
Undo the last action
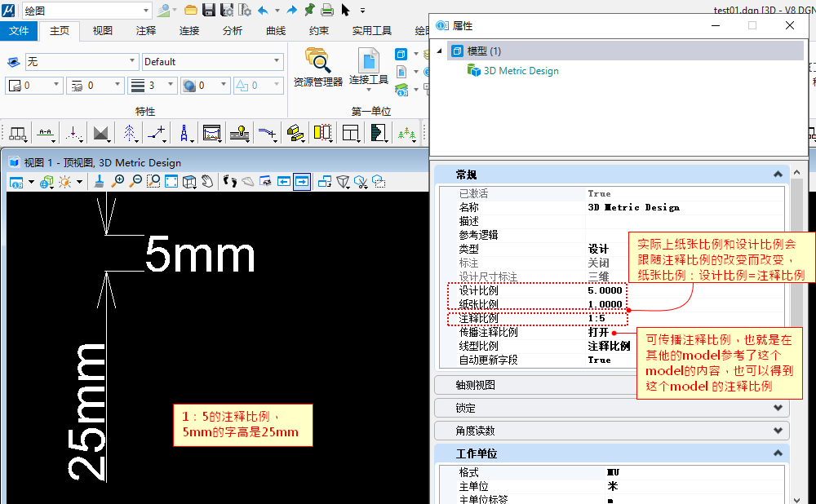[264, 10]
